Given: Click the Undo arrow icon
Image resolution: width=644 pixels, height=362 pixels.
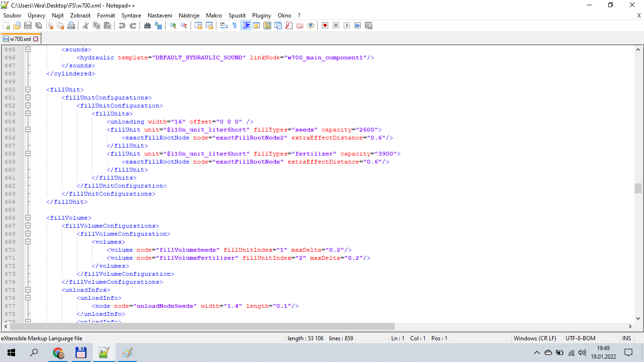Looking at the screenshot, I should pyautogui.click(x=122, y=25).
